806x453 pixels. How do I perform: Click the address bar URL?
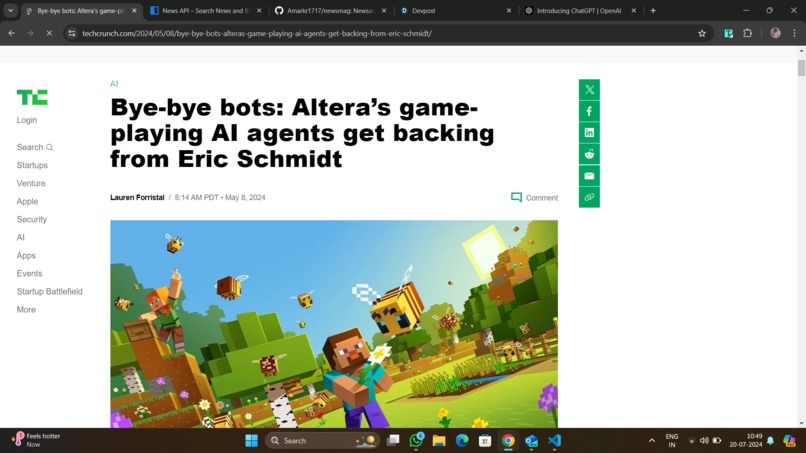click(x=257, y=33)
